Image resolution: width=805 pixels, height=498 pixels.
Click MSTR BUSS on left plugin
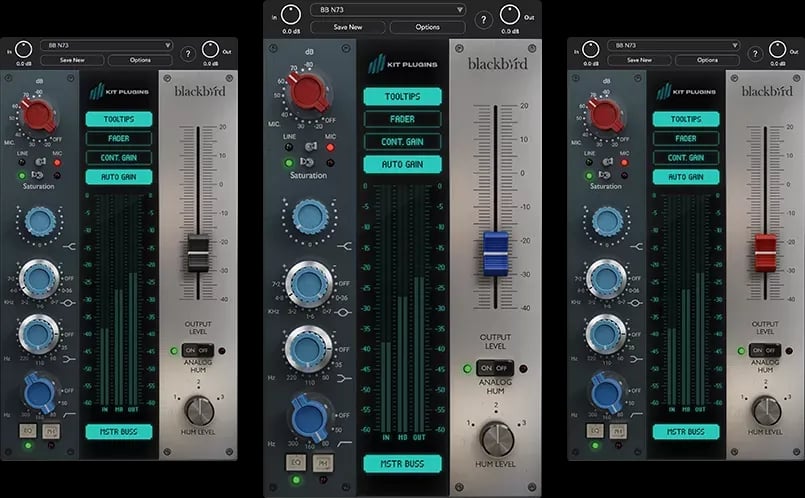119,432
